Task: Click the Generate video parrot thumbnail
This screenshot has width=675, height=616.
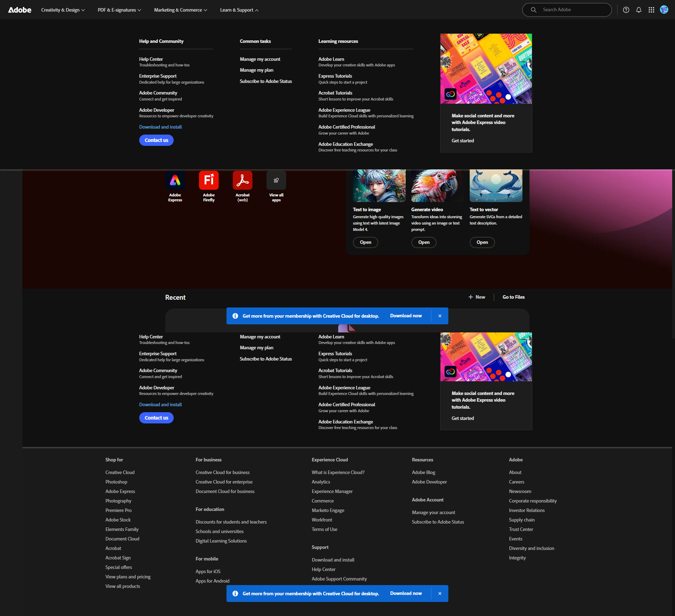Action: 438,186
